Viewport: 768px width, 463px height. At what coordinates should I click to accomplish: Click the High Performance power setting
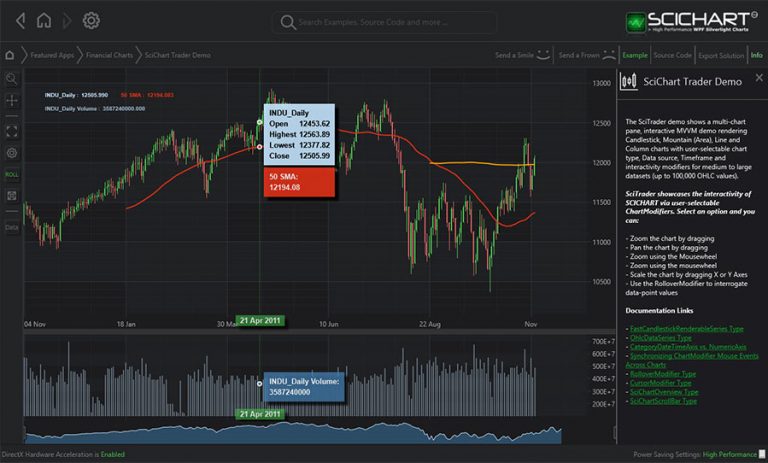pos(729,455)
